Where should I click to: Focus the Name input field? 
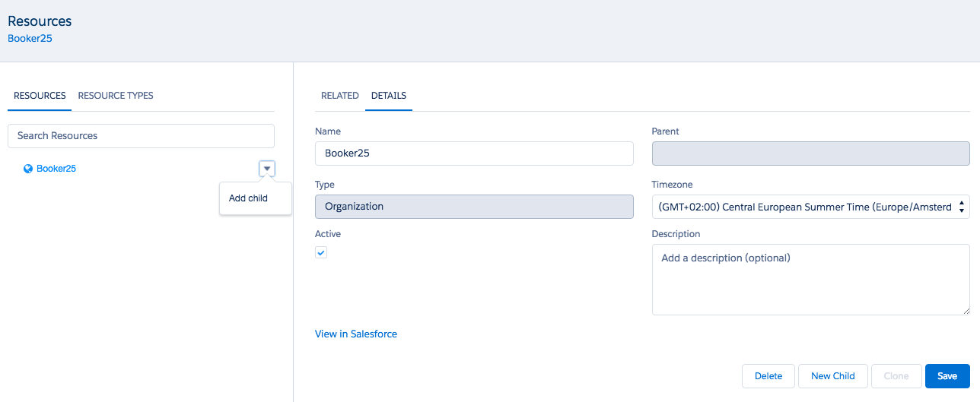[473, 154]
